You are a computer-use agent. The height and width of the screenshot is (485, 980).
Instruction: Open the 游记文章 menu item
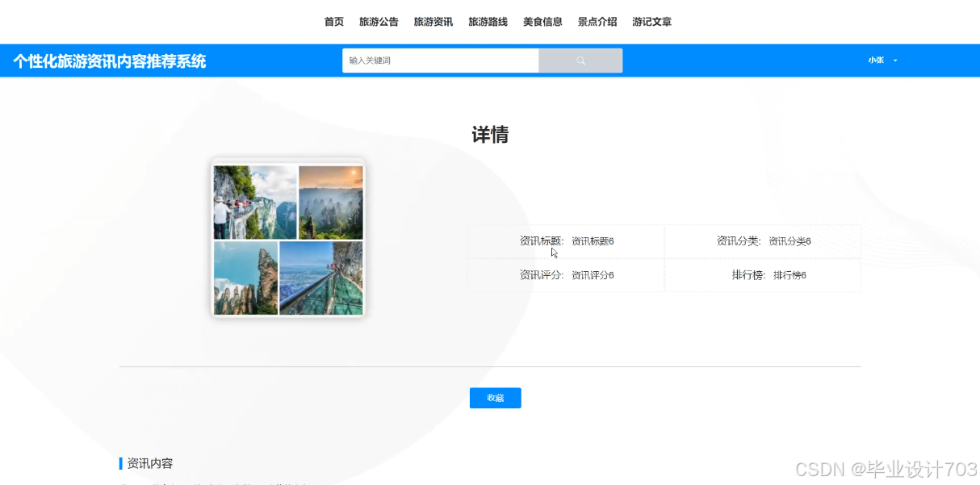(652, 22)
